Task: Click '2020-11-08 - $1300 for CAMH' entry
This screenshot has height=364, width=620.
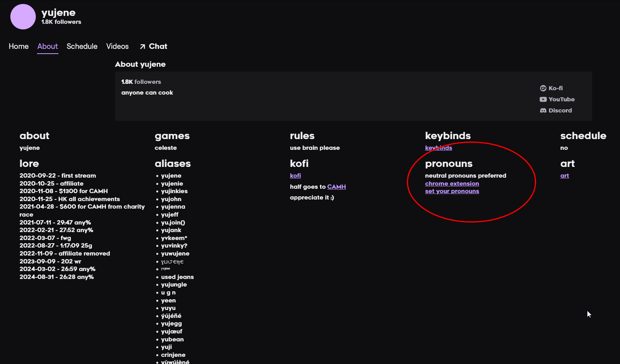Action: tap(64, 191)
